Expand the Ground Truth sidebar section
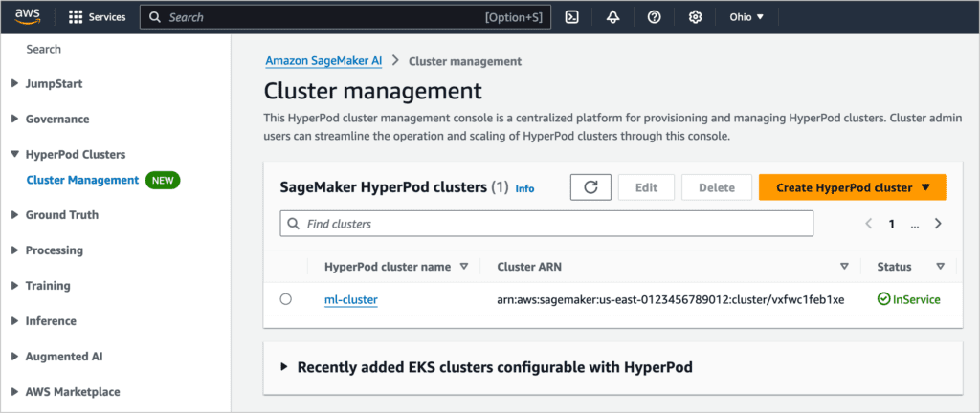Screen dimensions: 980x413 [15, 214]
